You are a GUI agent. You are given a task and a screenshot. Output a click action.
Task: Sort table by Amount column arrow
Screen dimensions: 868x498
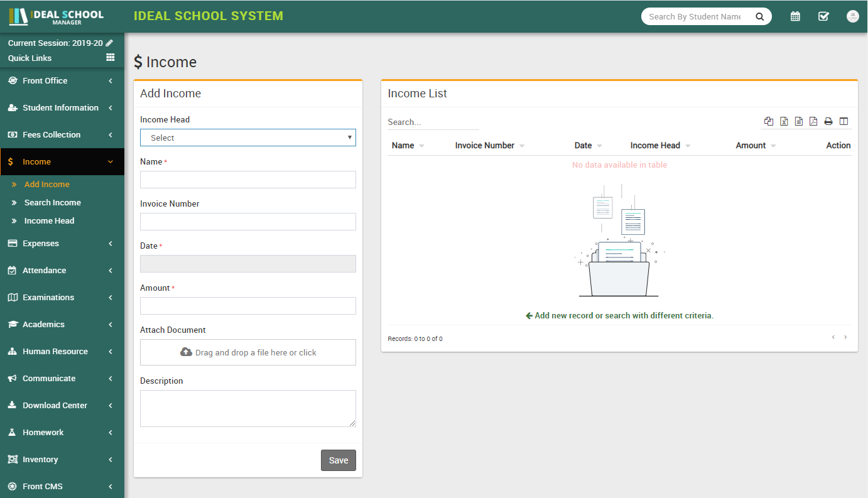pos(773,146)
